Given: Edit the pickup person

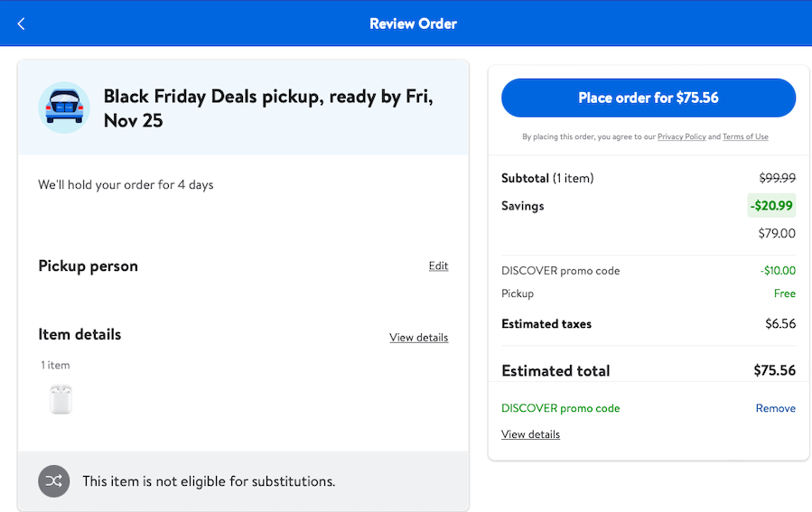Looking at the screenshot, I should tap(438, 266).
